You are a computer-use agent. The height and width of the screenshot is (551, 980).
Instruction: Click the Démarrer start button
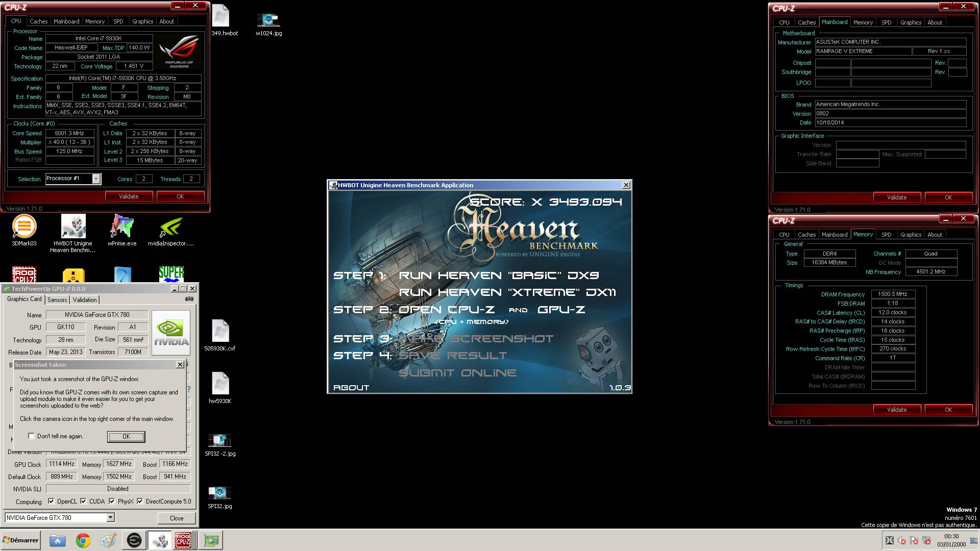point(20,540)
